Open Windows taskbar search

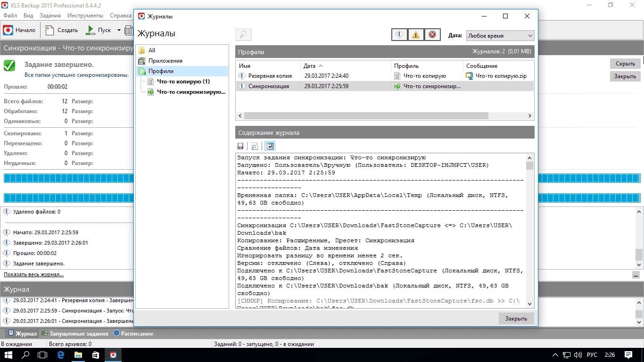[x=26, y=355]
